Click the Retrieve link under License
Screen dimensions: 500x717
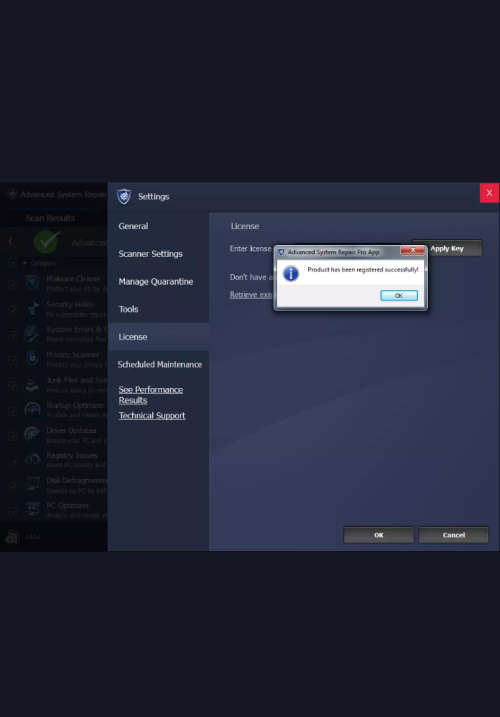251,295
